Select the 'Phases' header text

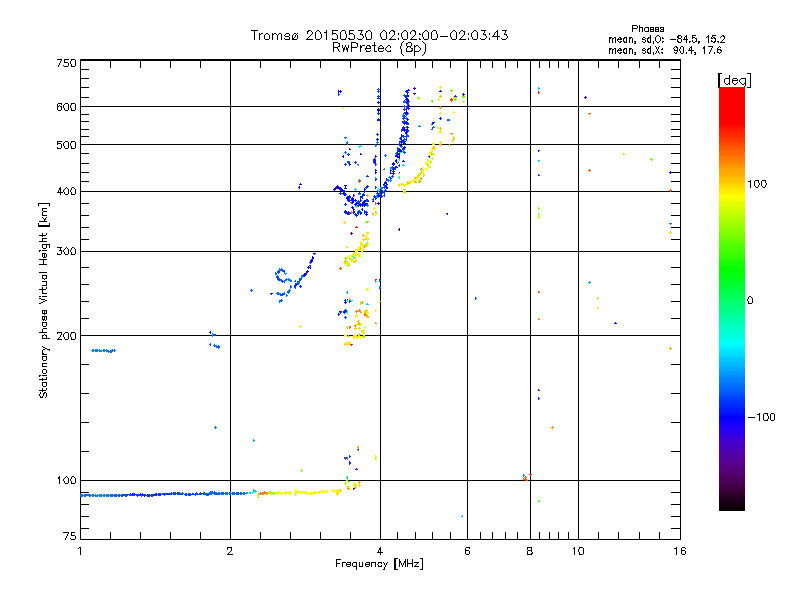(647, 29)
